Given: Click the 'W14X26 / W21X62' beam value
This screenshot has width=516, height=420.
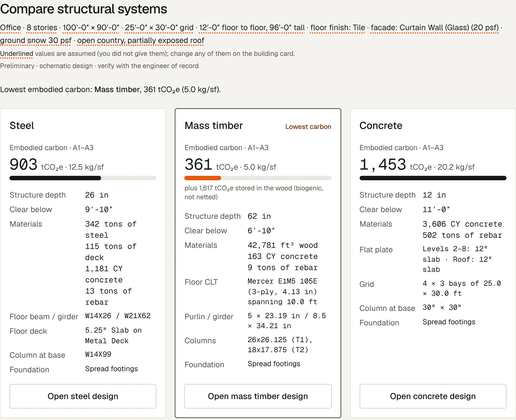Looking at the screenshot, I should [x=118, y=316].
